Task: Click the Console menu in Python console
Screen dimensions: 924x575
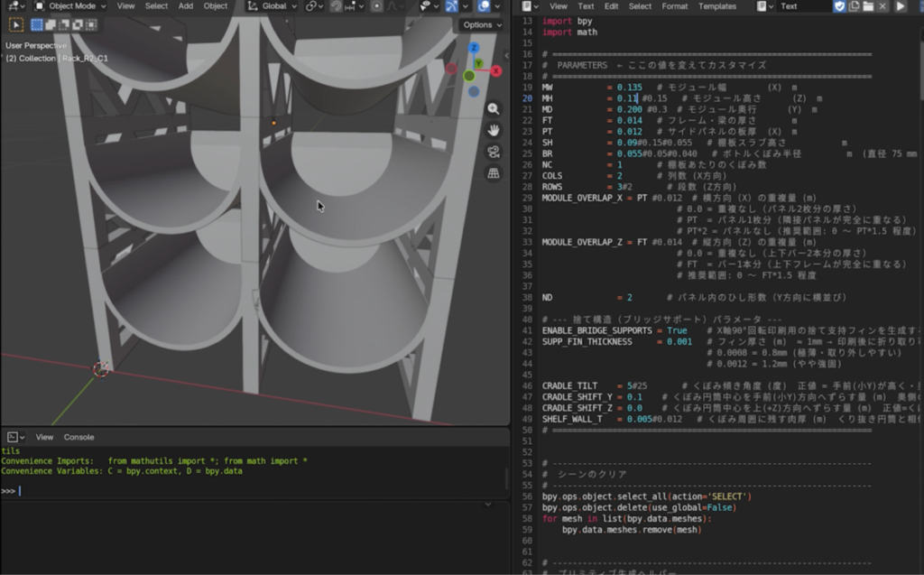Action: [79, 437]
